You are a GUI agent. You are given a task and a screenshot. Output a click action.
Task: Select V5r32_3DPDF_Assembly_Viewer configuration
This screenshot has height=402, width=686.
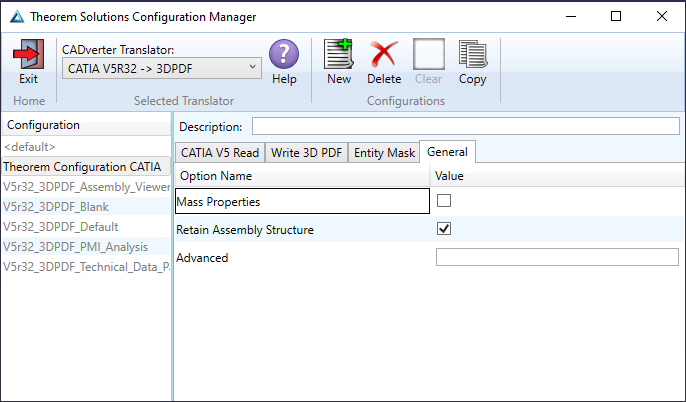point(86,187)
